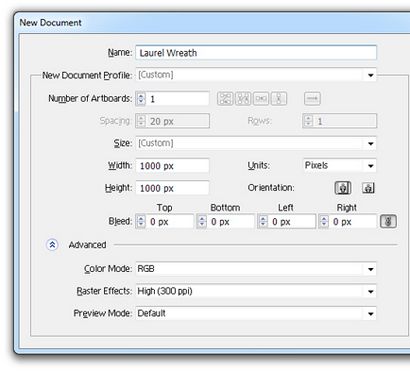This screenshot has width=410, height=371.
Task: Select the Arrange by Column artboard icon
Action: tap(279, 99)
